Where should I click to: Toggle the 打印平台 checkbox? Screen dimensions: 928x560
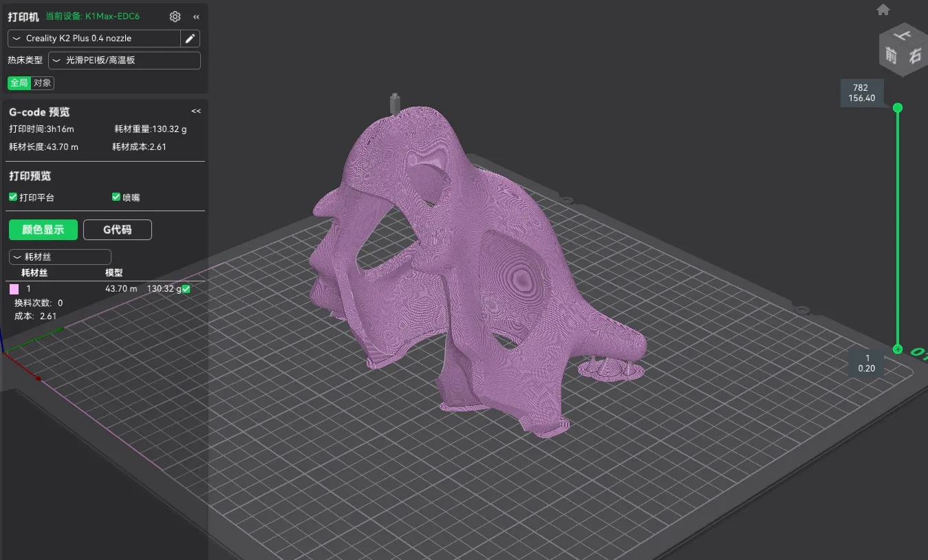pyautogui.click(x=13, y=197)
